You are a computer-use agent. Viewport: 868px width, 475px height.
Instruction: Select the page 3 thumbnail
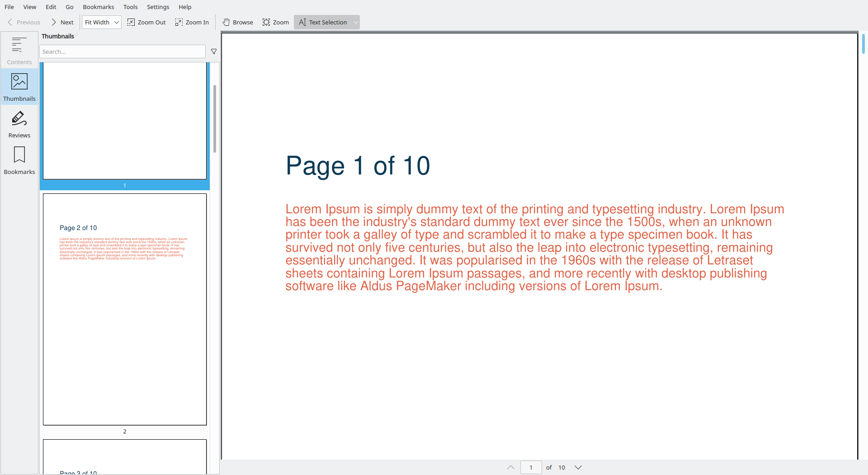(125, 456)
